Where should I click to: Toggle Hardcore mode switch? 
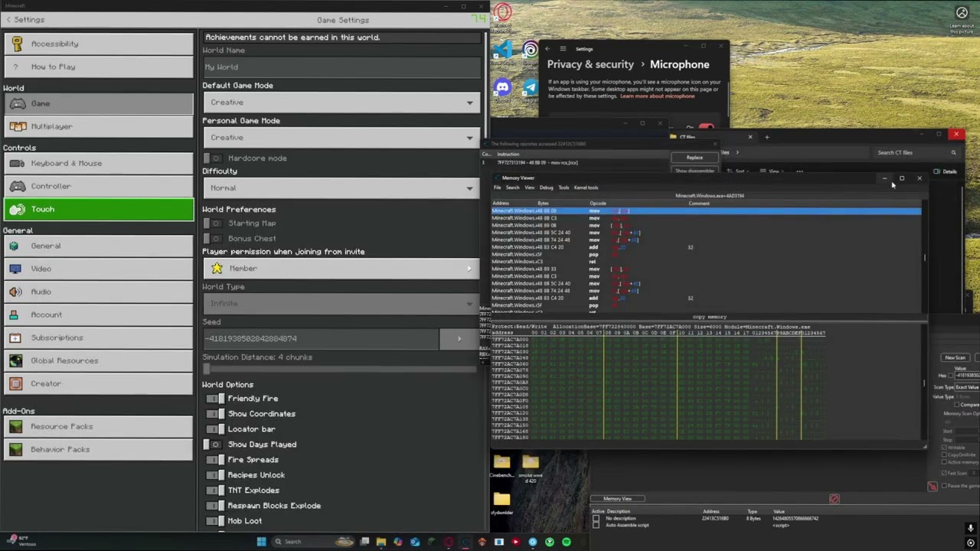click(x=214, y=158)
